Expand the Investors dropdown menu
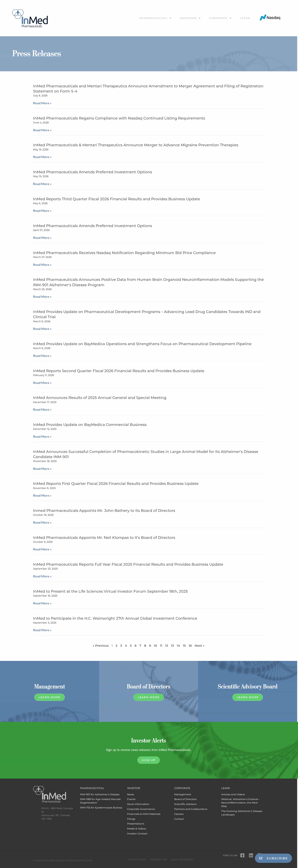 click(x=190, y=18)
